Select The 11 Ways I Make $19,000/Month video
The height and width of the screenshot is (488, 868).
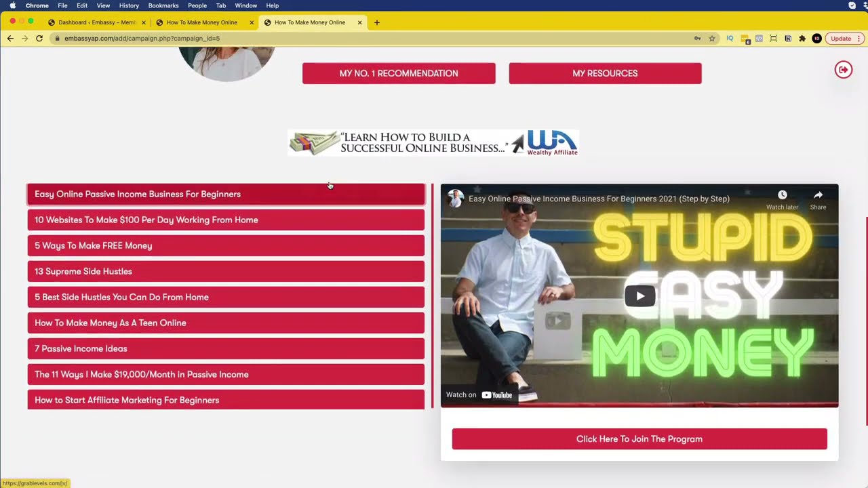click(x=226, y=374)
